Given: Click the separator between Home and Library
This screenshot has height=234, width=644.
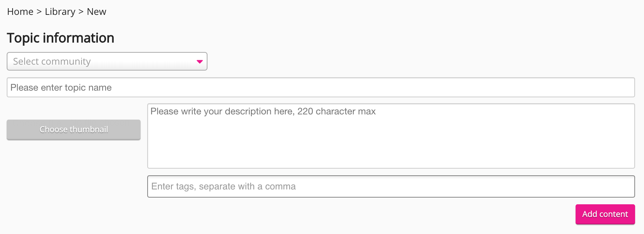Looking at the screenshot, I should pos(39,12).
